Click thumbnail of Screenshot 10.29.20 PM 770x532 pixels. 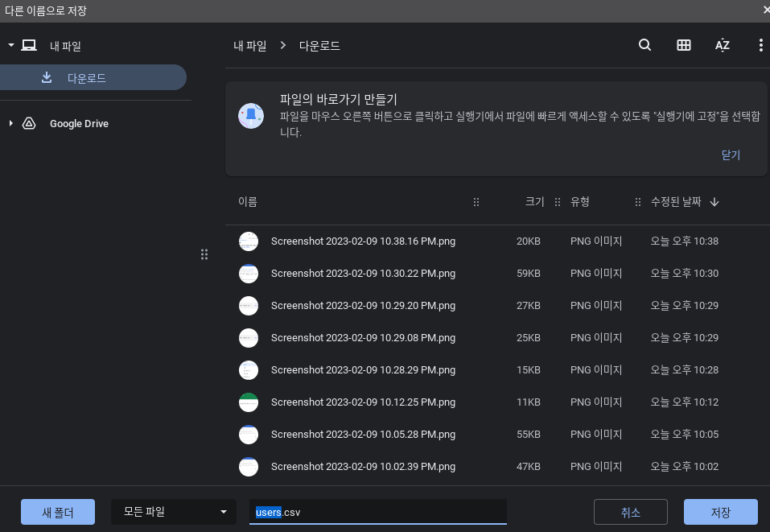click(x=249, y=306)
